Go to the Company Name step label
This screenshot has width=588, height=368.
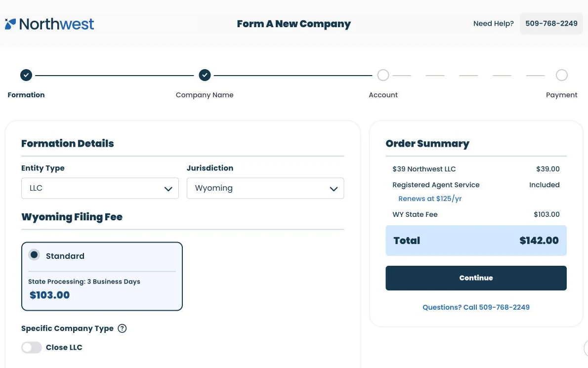[x=205, y=95]
